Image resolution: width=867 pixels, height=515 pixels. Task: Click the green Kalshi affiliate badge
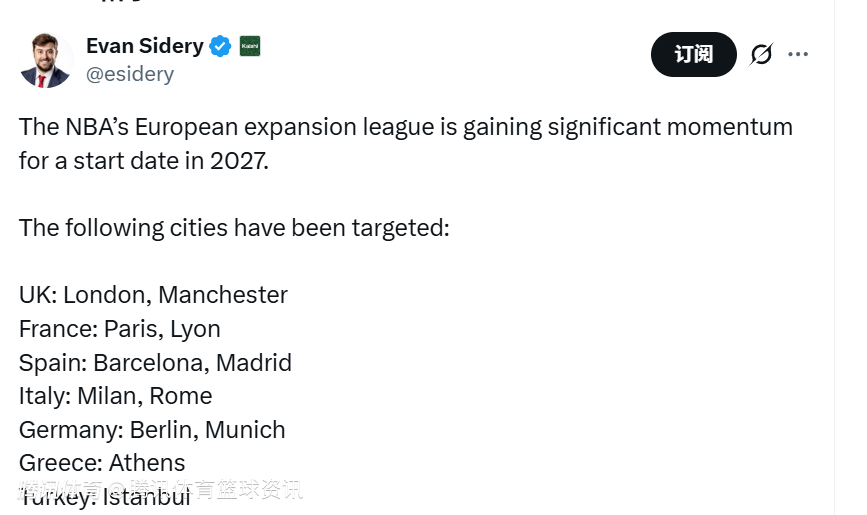pos(250,46)
